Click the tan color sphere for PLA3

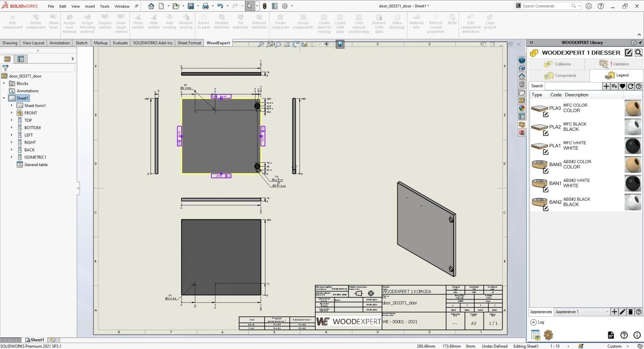click(633, 108)
